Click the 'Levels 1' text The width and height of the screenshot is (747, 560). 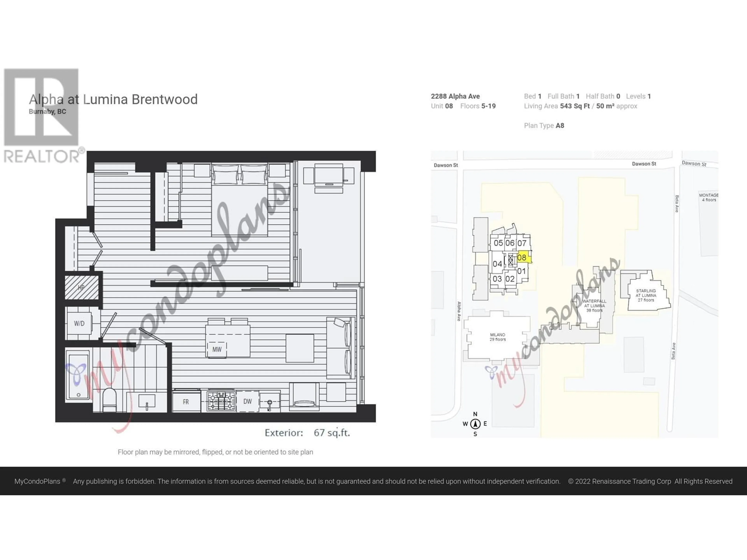tap(638, 96)
